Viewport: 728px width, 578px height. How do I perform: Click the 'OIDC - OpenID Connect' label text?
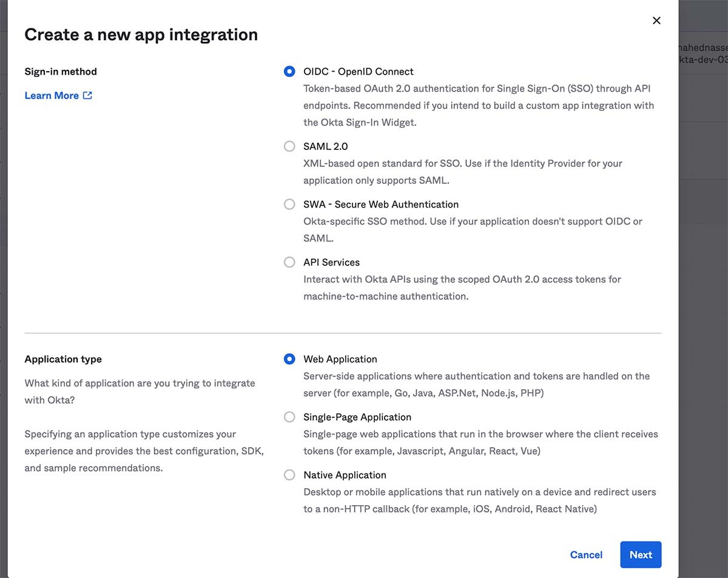click(358, 72)
